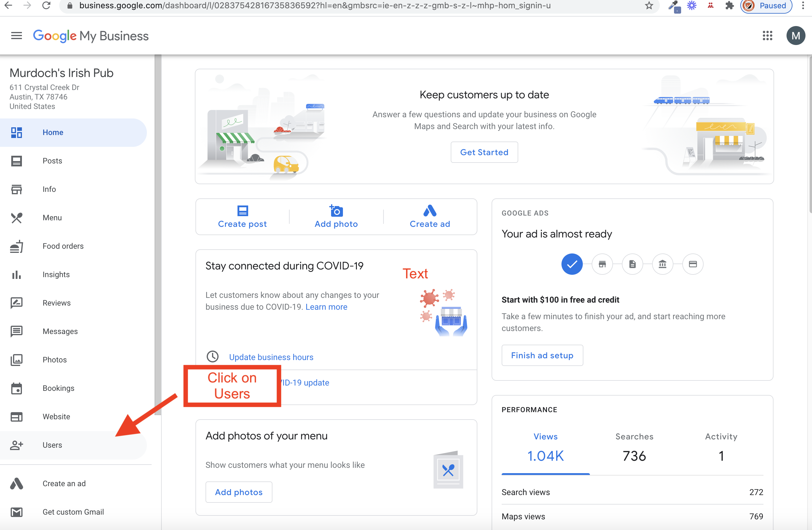
Task: Bookmark page with star icon
Action: 649,6
